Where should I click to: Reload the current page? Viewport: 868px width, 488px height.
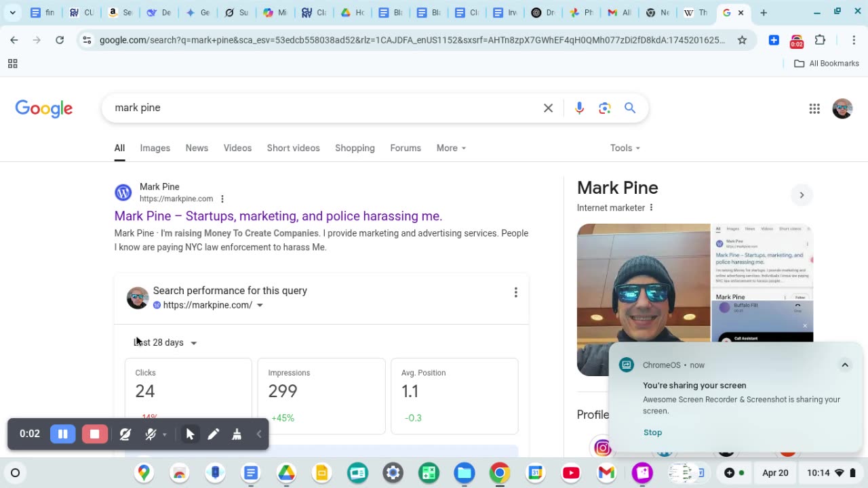tap(60, 40)
